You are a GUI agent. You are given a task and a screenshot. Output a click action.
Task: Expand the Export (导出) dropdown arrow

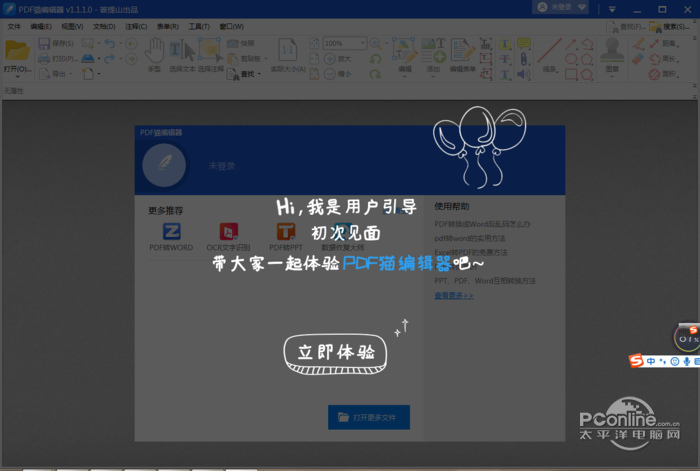tap(71, 74)
